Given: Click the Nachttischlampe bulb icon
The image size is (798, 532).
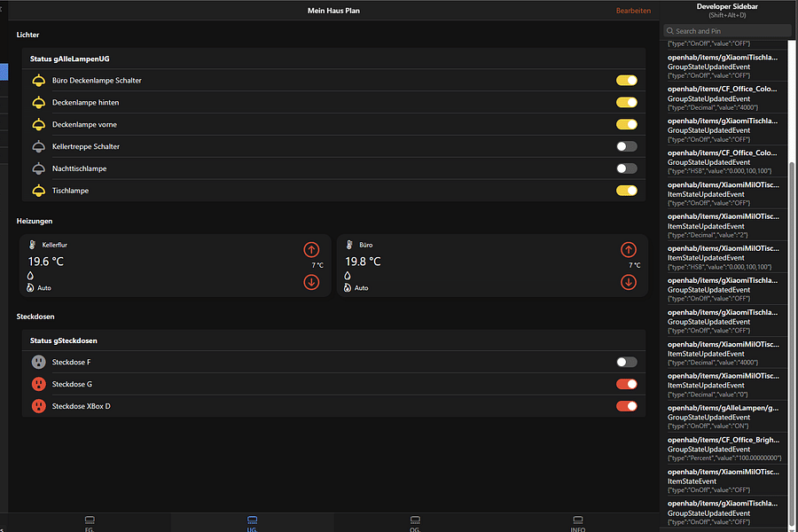Looking at the screenshot, I should (x=37, y=168).
